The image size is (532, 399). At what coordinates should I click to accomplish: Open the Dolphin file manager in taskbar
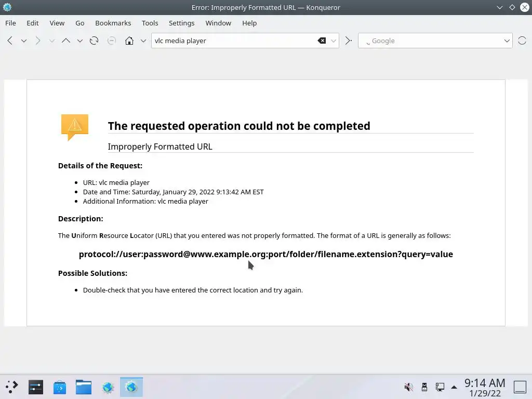84,387
